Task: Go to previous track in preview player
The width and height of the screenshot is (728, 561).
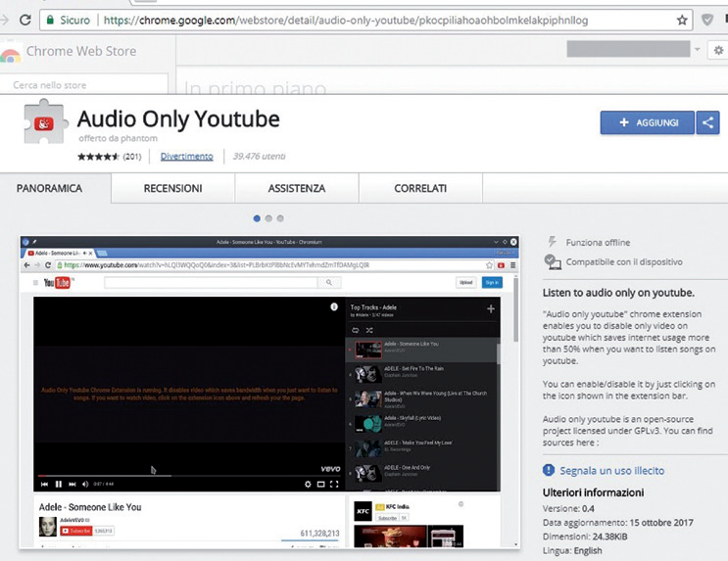Action: pyautogui.click(x=44, y=484)
